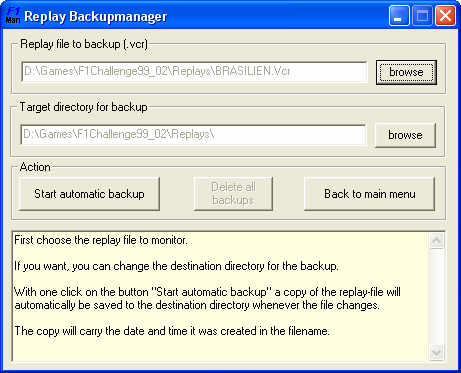Click the Delete all backups button

[x=233, y=194]
